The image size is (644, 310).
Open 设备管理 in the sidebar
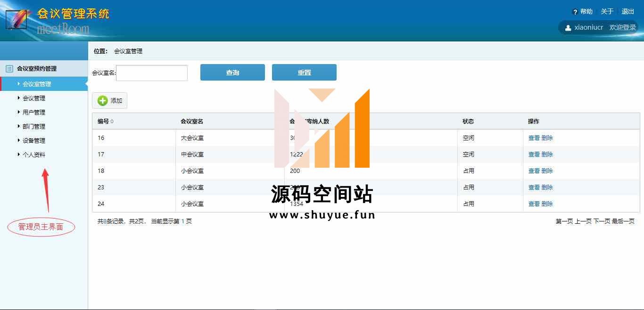34,141
